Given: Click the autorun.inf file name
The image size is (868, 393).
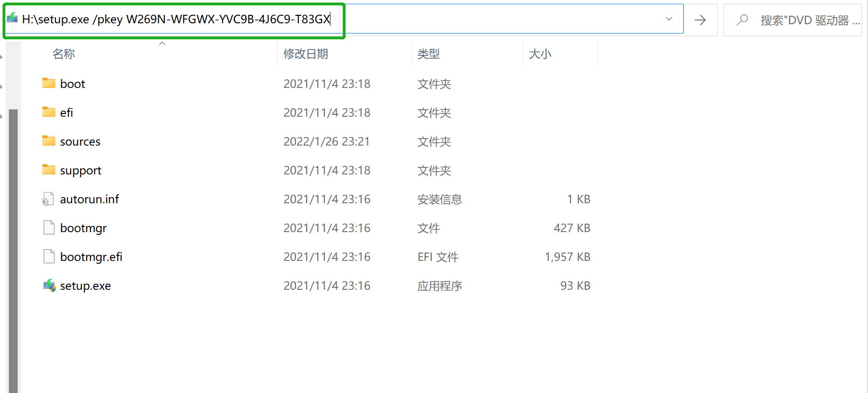Looking at the screenshot, I should coord(89,200).
